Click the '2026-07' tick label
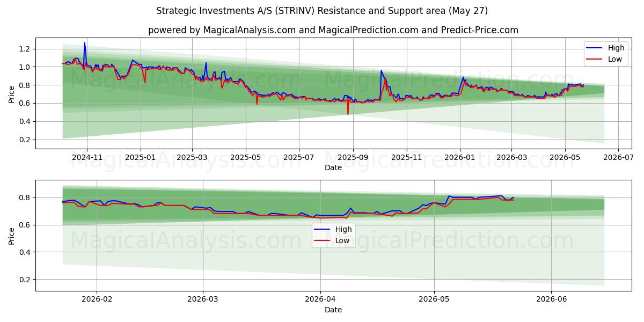 (x=618, y=158)
